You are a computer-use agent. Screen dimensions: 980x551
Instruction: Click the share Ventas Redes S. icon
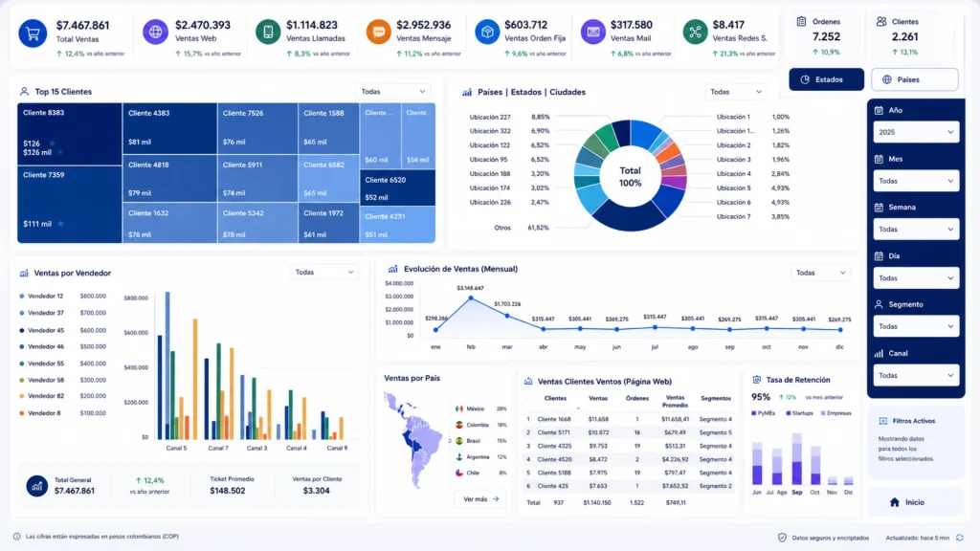695,32
